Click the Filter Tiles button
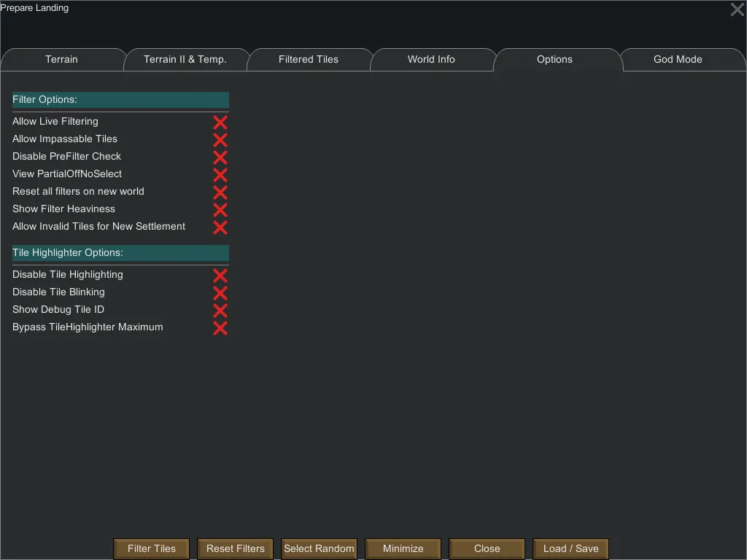Screen dimensions: 747x560 click(x=152, y=549)
